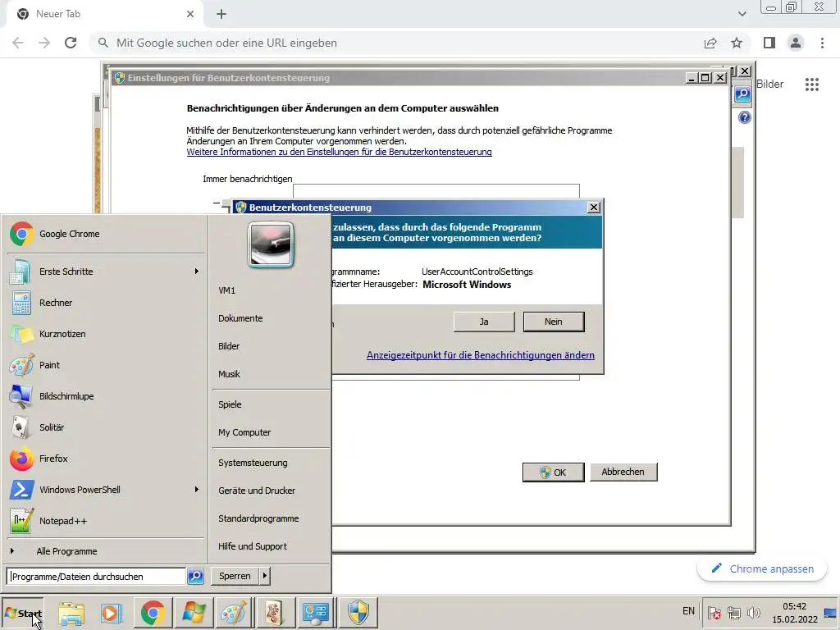
Task: Open Paint from the taskbar
Action: pos(234,613)
